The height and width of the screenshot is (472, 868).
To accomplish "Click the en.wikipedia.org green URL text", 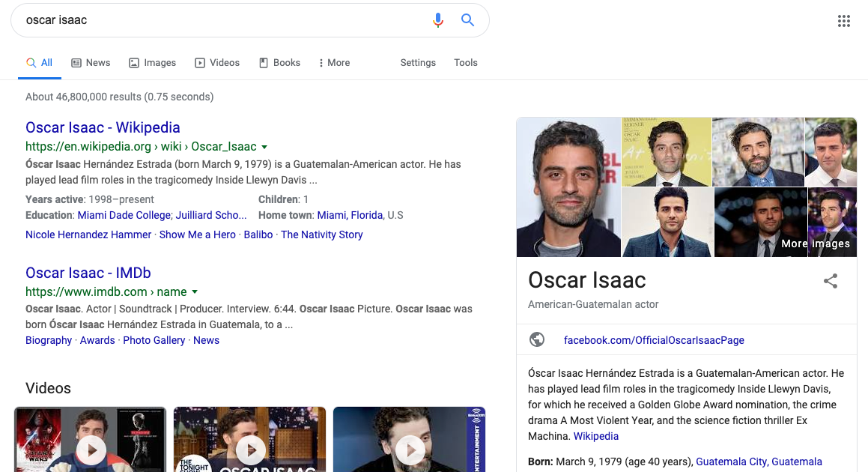I will tap(141, 146).
